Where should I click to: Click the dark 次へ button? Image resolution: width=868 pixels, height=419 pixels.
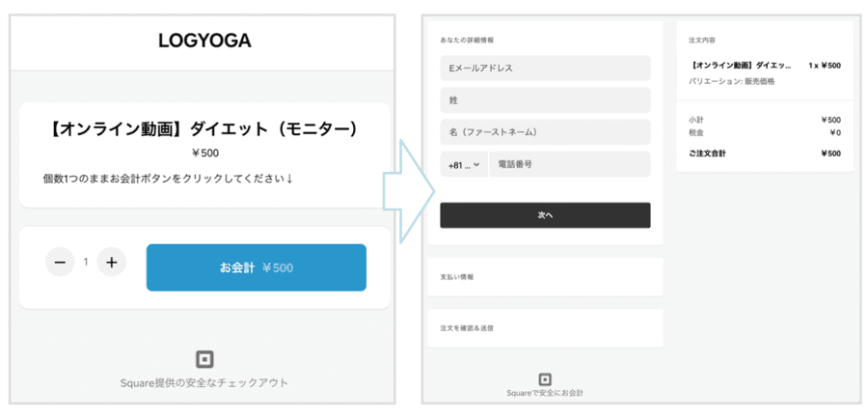[545, 215]
